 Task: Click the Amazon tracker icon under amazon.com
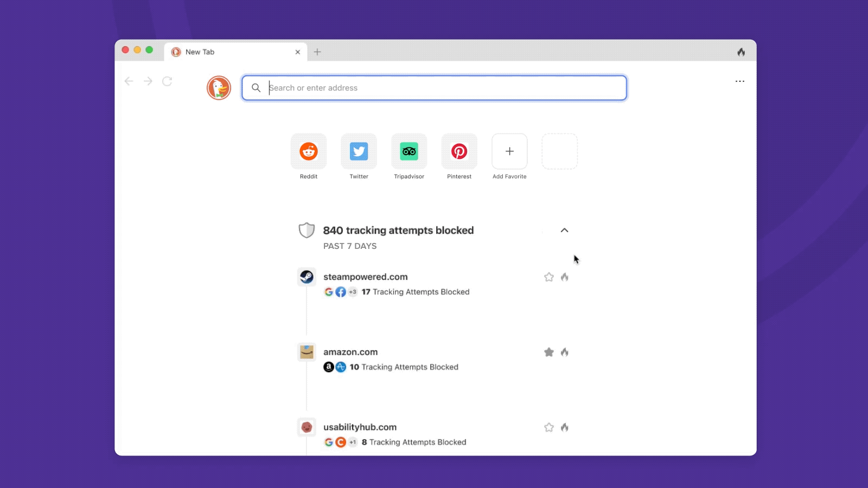pos(329,367)
